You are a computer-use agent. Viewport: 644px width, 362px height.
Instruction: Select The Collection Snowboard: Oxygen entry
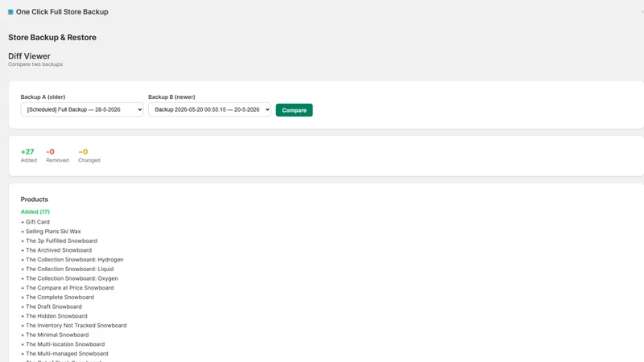69,278
